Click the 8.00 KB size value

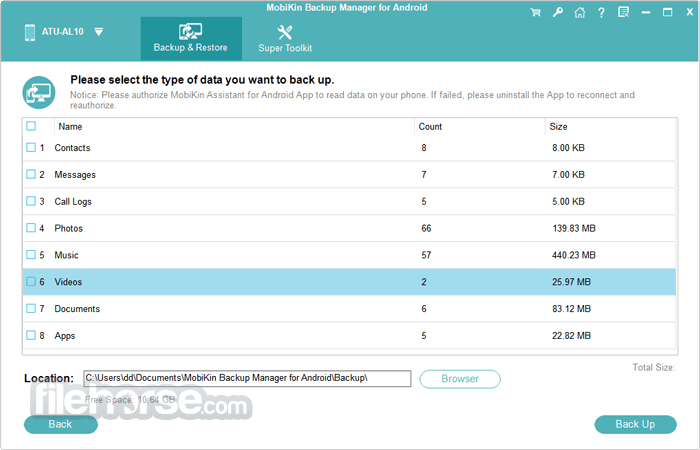[568, 148]
